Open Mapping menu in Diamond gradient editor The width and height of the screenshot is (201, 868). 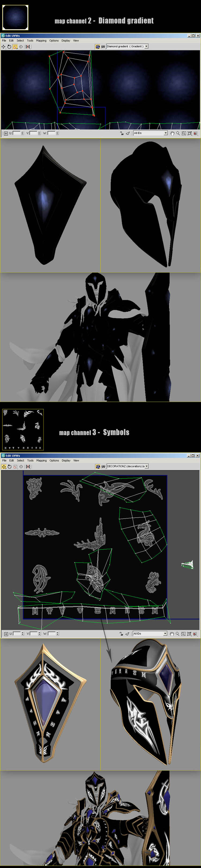coord(41,41)
